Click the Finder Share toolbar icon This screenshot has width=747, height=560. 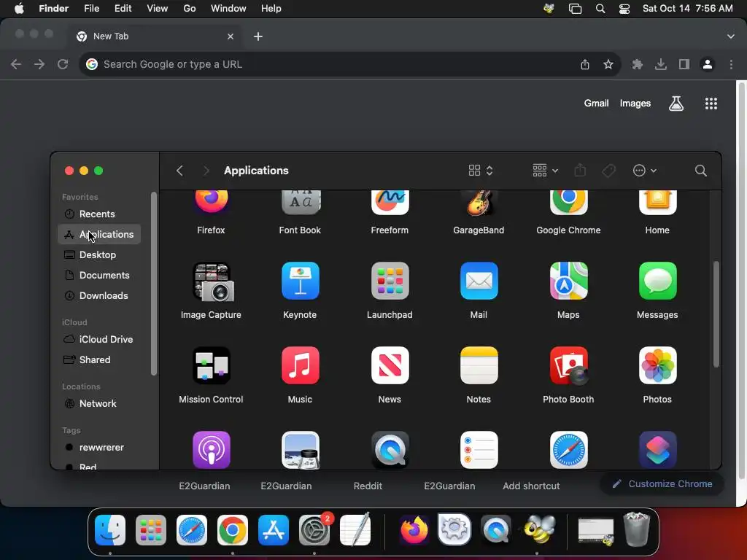[580, 171]
